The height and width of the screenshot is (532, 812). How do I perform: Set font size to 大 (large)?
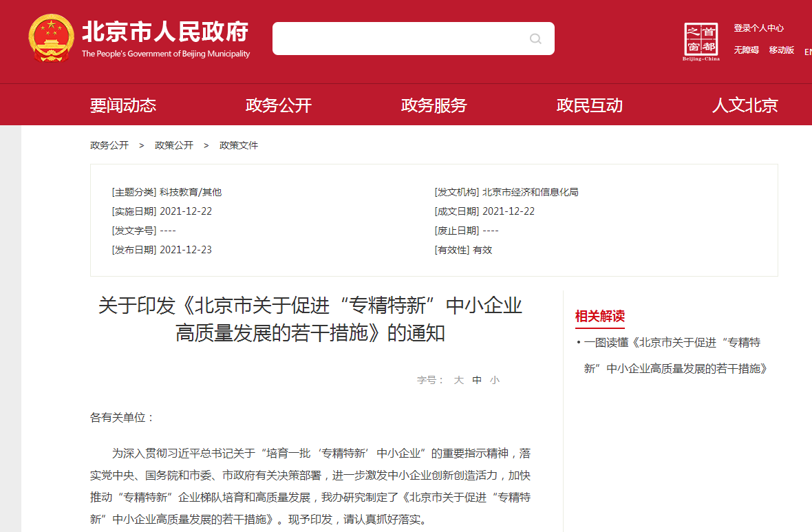click(459, 380)
